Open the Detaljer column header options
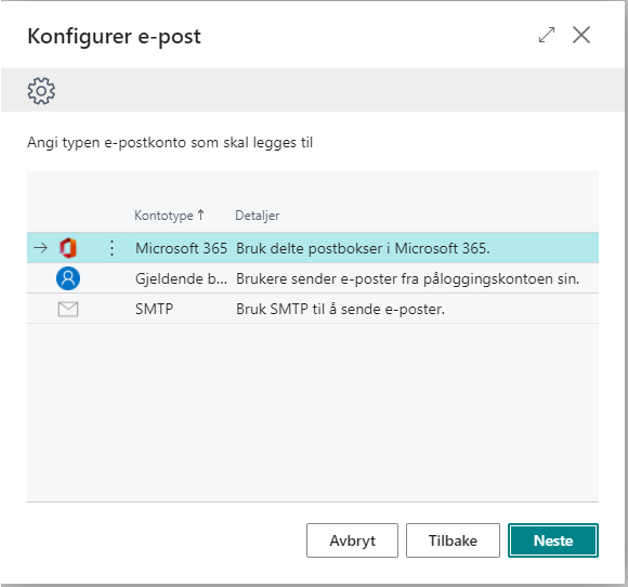Viewport: 628px width, 587px height. pyautogui.click(x=257, y=215)
